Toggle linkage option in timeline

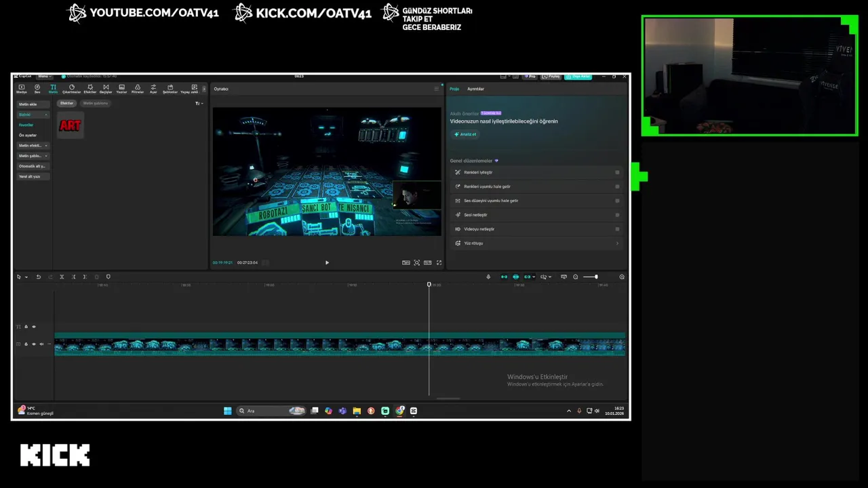click(527, 277)
